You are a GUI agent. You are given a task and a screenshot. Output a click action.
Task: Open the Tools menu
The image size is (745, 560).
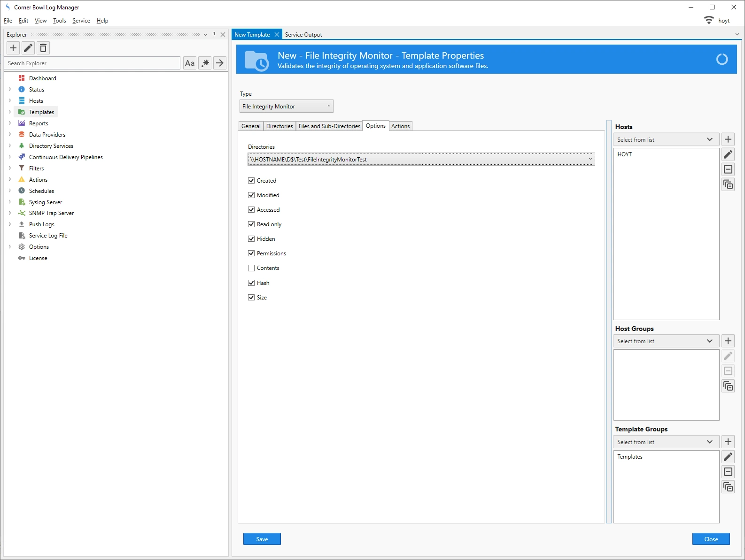59,21
